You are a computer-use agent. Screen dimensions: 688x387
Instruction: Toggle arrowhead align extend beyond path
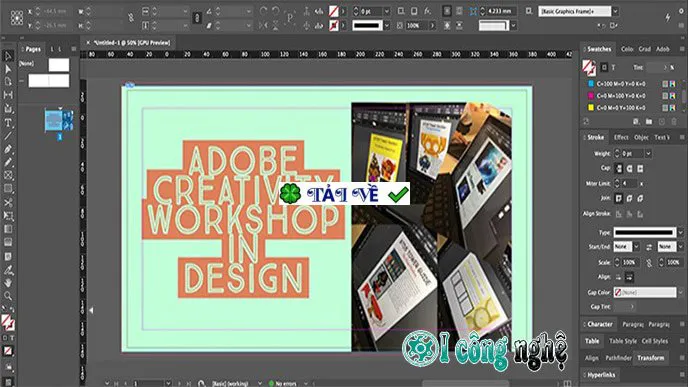[x=618, y=277]
